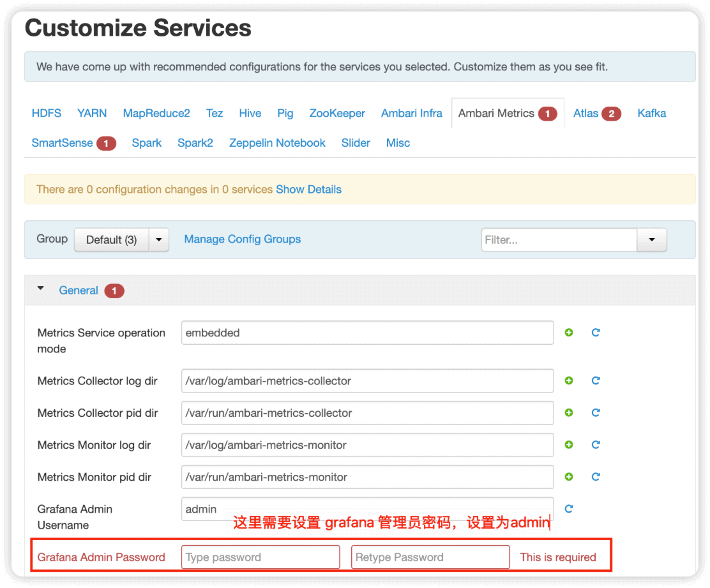Focus the Filter input field

pyautogui.click(x=559, y=240)
